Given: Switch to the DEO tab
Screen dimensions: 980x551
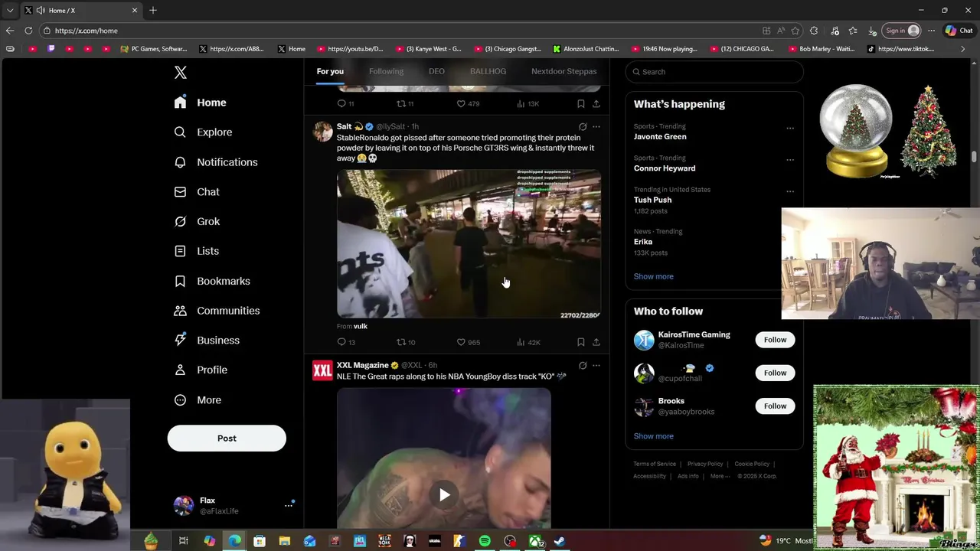Looking at the screenshot, I should pyautogui.click(x=436, y=71).
